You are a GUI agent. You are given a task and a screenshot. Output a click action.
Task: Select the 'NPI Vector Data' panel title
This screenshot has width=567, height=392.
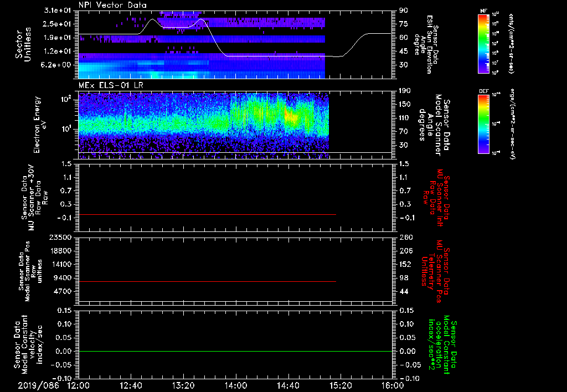(x=112, y=5)
